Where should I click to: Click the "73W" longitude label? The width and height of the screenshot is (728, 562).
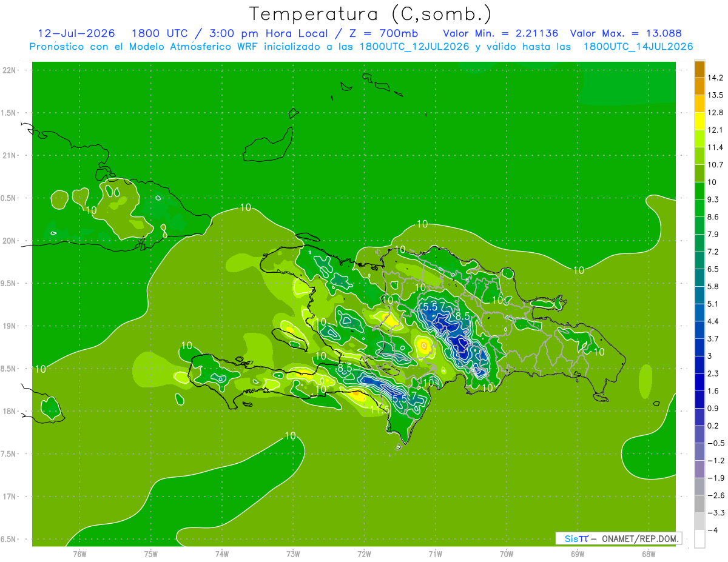pyautogui.click(x=293, y=554)
